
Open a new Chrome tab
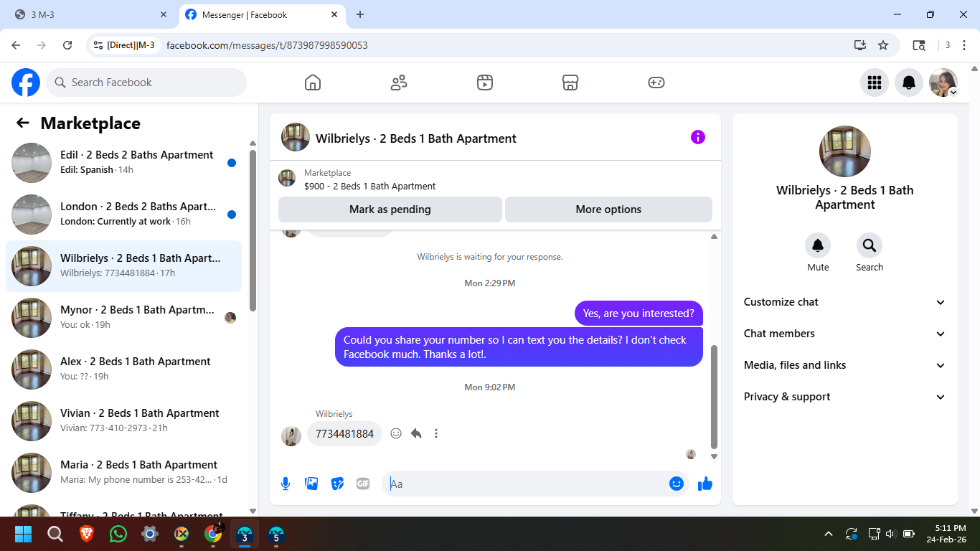tap(360, 14)
